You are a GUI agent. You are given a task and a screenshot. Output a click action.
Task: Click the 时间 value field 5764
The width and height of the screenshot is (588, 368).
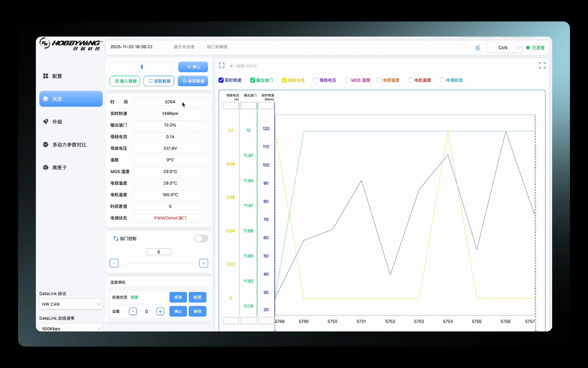pyautogui.click(x=170, y=102)
